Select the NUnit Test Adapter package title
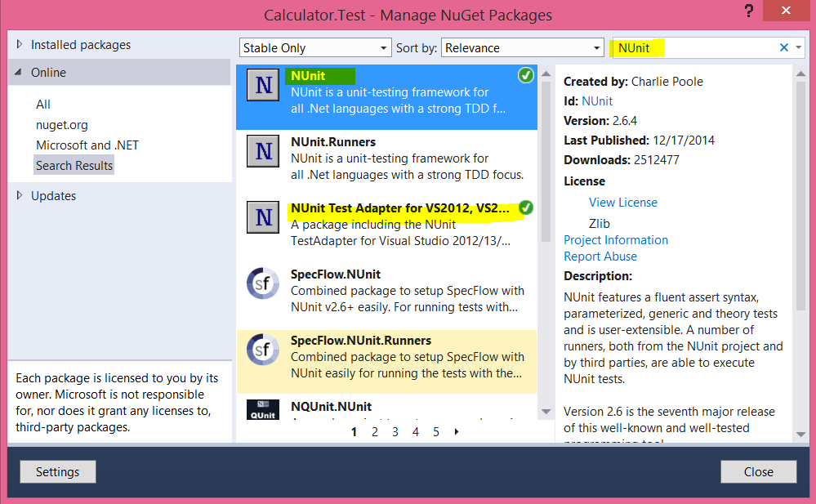The height and width of the screenshot is (504, 816). coord(400,207)
